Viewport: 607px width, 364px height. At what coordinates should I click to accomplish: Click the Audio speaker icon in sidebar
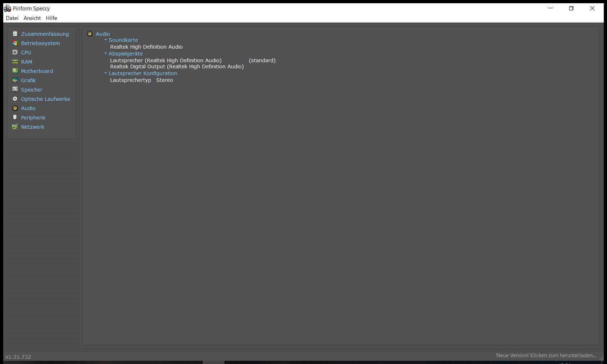tap(15, 108)
